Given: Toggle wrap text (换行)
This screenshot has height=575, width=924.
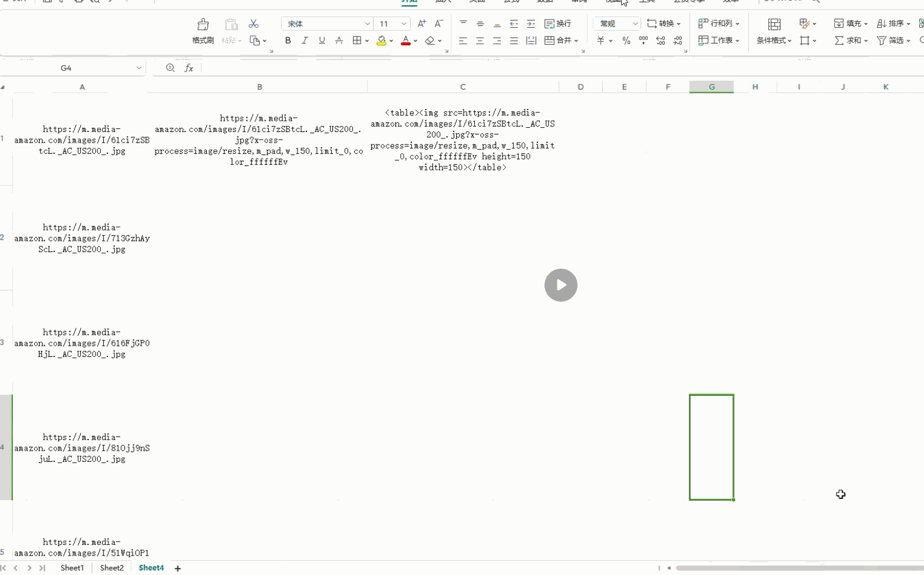Looking at the screenshot, I should tap(557, 24).
